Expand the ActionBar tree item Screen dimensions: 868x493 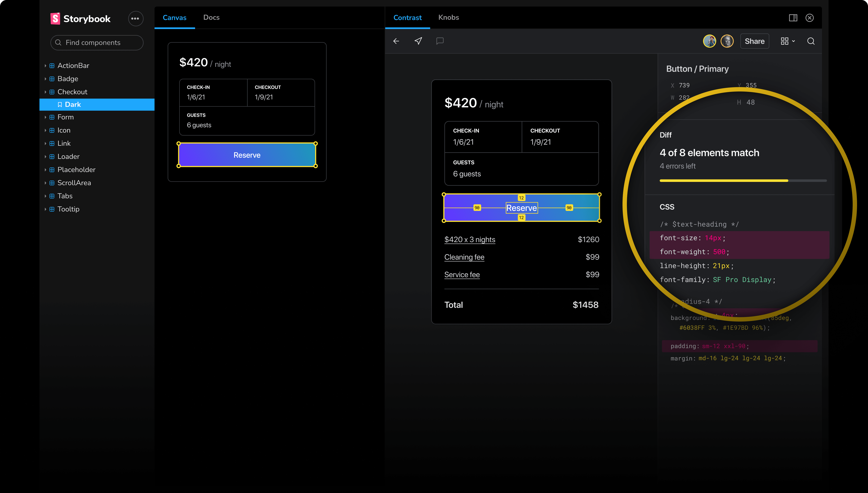point(73,66)
